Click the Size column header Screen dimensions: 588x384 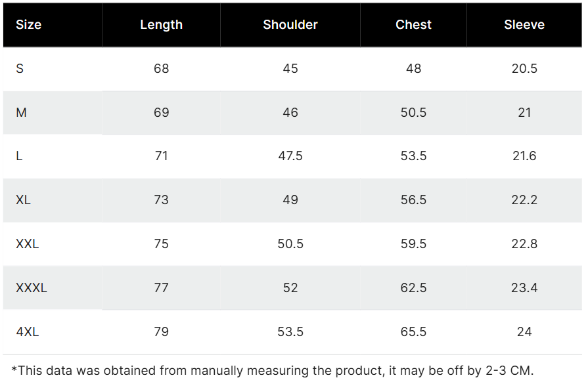click(x=28, y=25)
